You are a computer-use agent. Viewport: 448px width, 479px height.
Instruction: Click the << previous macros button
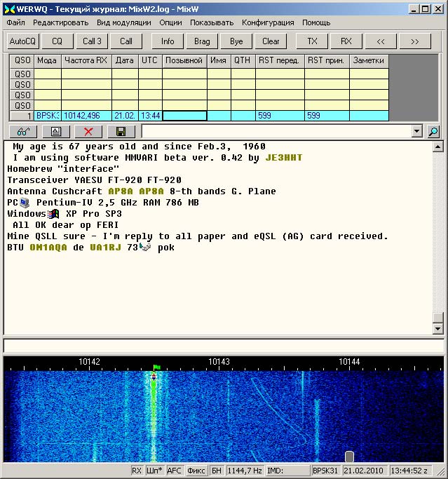click(x=381, y=41)
